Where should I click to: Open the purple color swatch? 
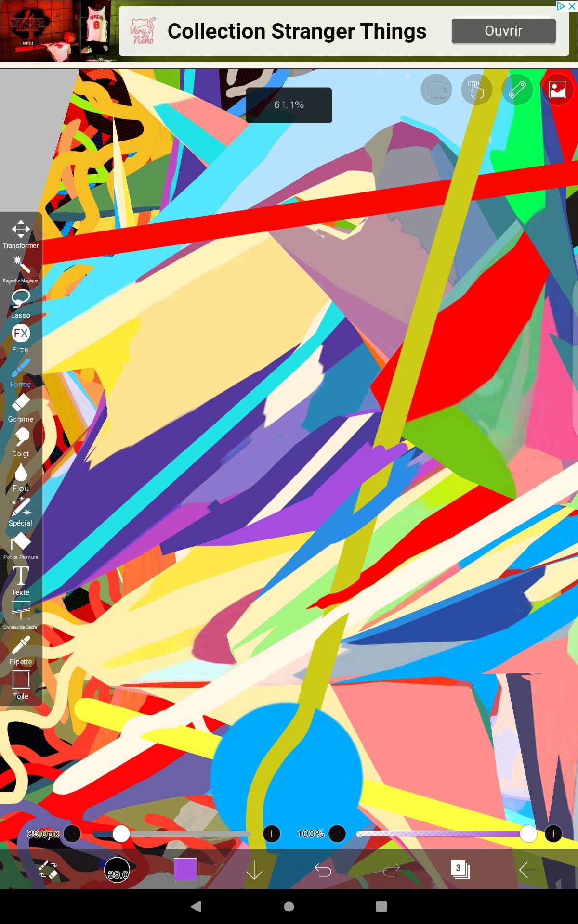click(185, 870)
